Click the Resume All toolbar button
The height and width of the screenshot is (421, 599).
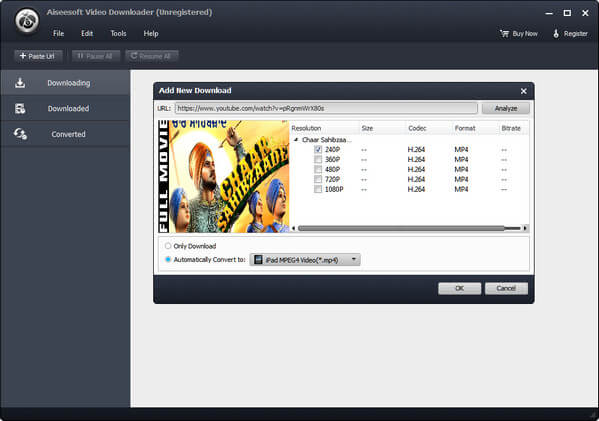(151, 56)
